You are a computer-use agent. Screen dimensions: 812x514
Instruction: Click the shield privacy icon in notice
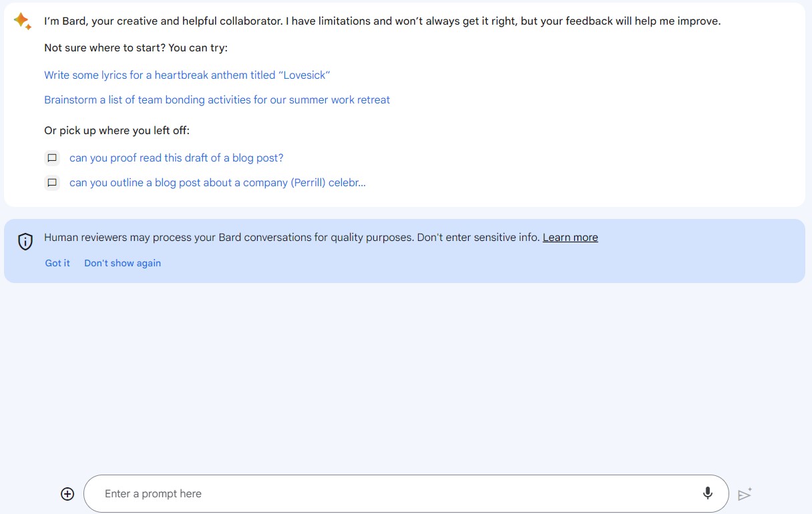[x=25, y=242]
